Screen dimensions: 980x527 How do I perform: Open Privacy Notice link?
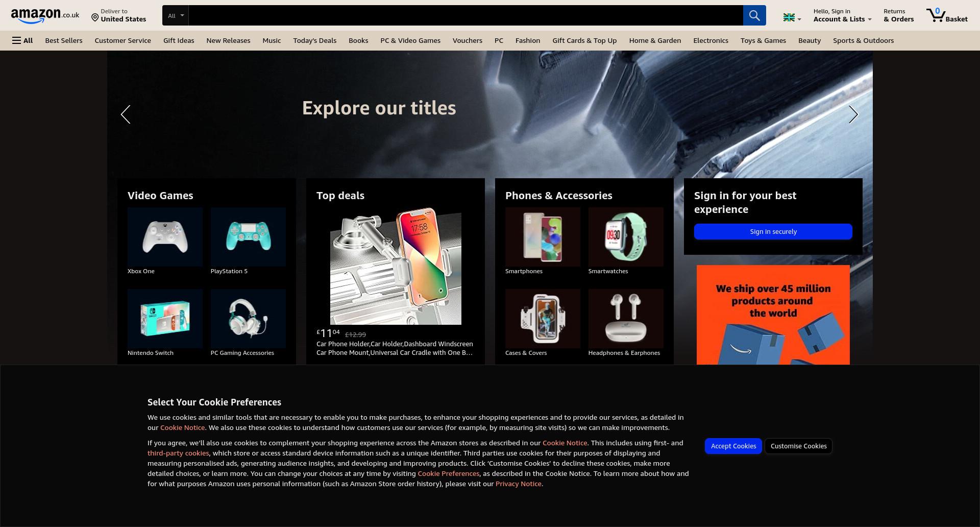tap(518, 484)
